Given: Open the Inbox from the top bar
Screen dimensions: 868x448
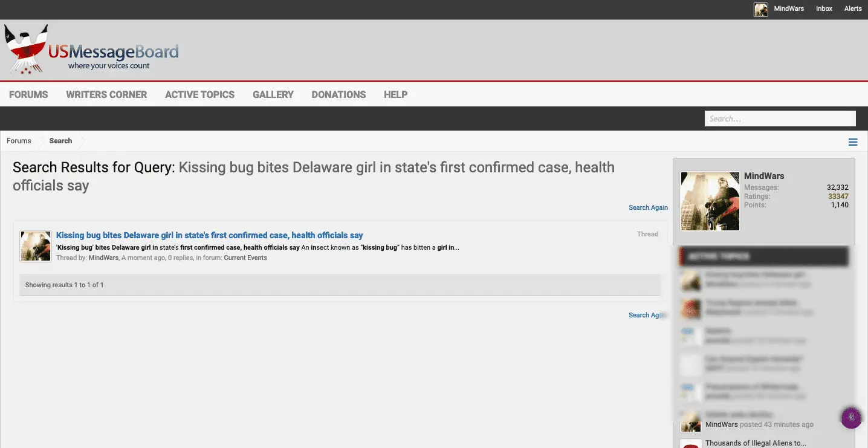Looking at the screenshot, I should point(824,9).
